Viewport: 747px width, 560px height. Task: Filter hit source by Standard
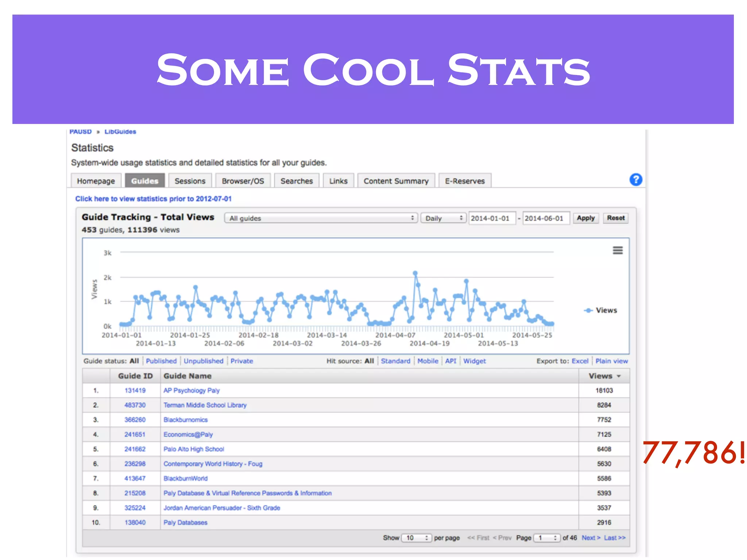[x=395, y=361]
